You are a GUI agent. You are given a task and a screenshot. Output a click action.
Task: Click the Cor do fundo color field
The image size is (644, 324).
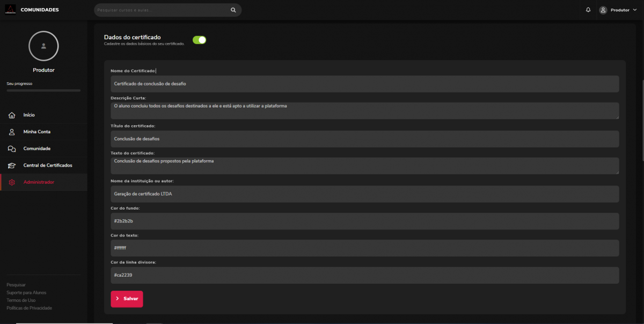coord(364,221)
